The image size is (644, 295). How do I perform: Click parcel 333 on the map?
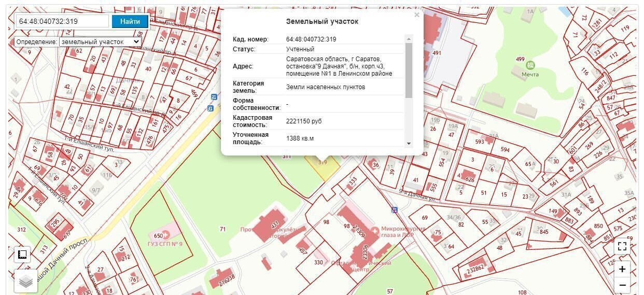tap(353, 181)
